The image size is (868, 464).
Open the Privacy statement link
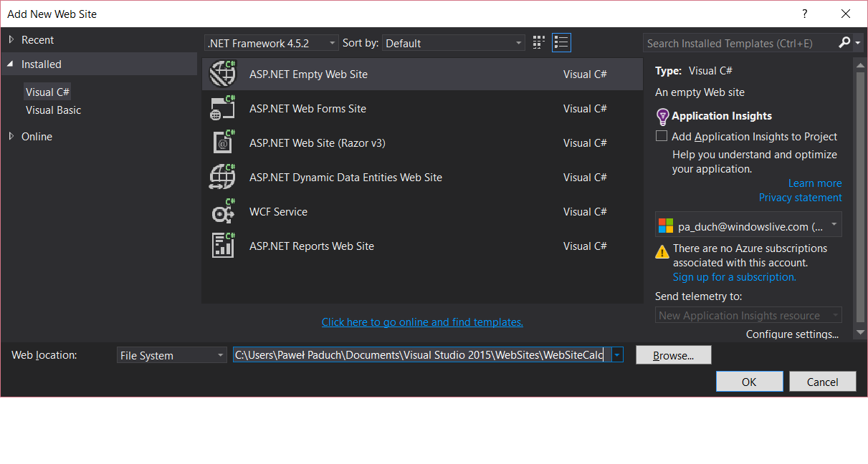[801, 198]
